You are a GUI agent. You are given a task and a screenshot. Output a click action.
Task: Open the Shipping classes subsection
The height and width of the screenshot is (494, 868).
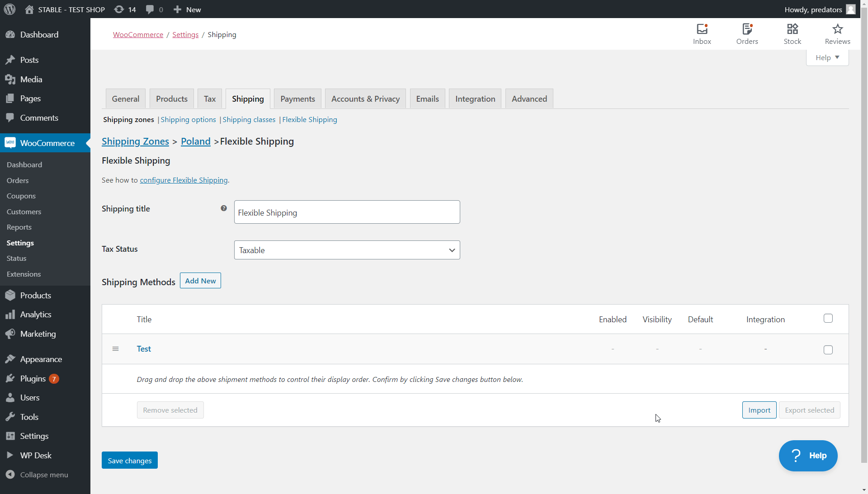[x=249, y=120]
